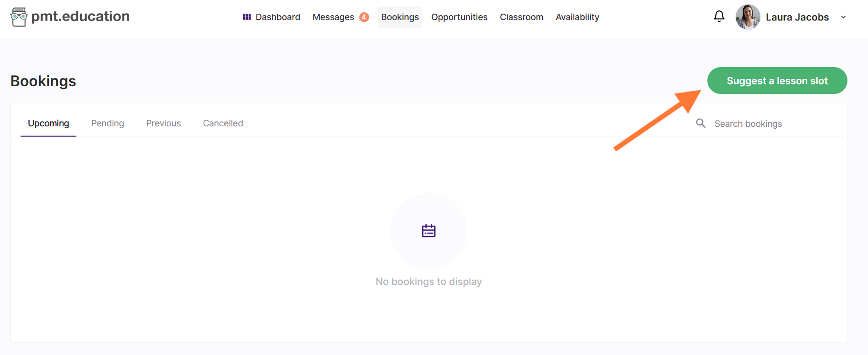View the Previous bookings tab
Viewport: 868px width, 355px height.
163,123
